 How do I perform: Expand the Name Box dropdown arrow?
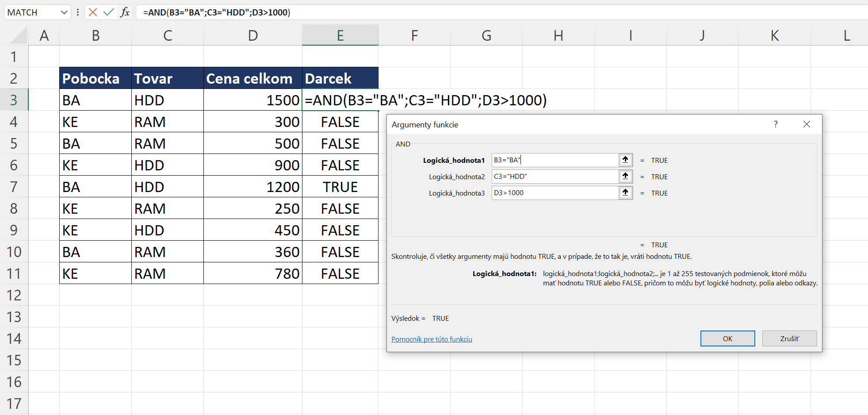[x=64, y=12]
